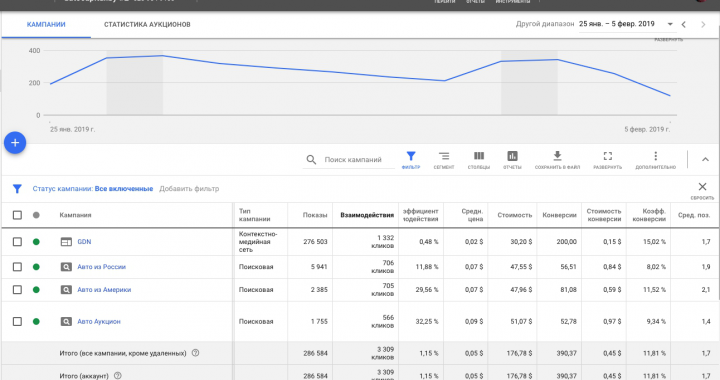Image resolution: width=720 pixels, height=380 pixels.
Task: Open the Отчеты reports icon
Action: click(x=512, y=160)
